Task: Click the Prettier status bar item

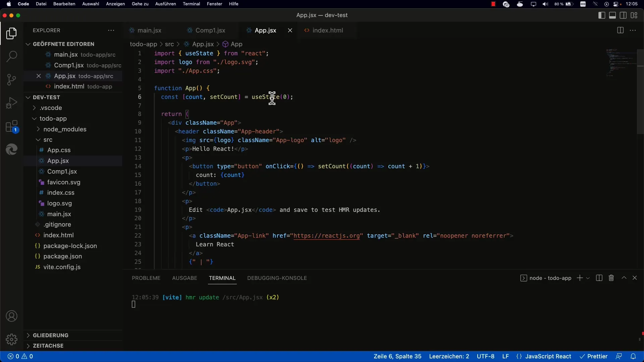Action: click(594, 356)
